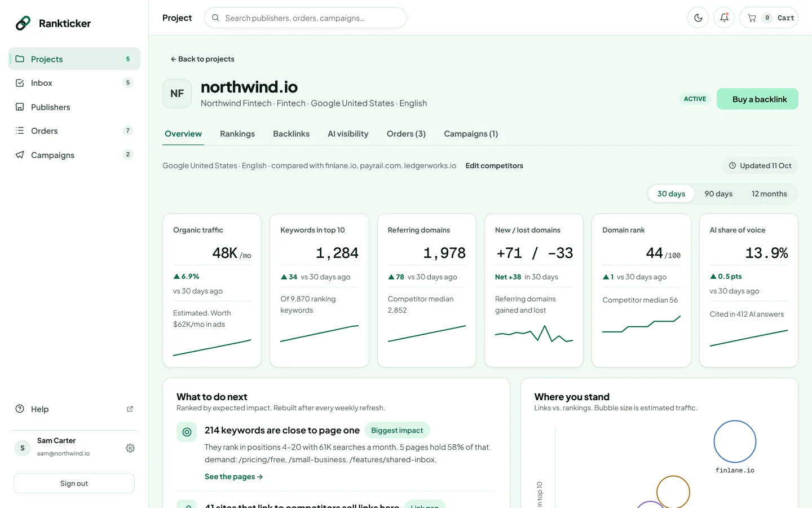Click Back to projects link
This screenshot has height=508, width=812.
[x=202, y=59]
